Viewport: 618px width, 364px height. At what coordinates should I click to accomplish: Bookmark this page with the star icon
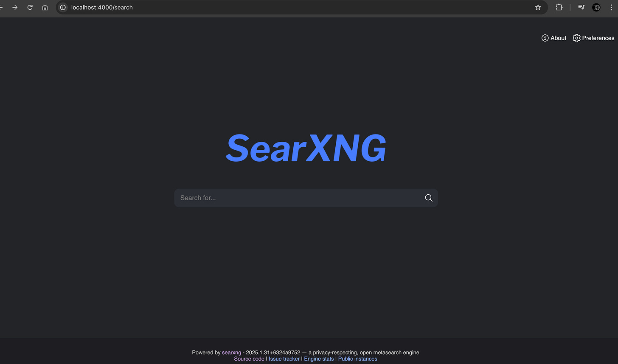[538, 8]
